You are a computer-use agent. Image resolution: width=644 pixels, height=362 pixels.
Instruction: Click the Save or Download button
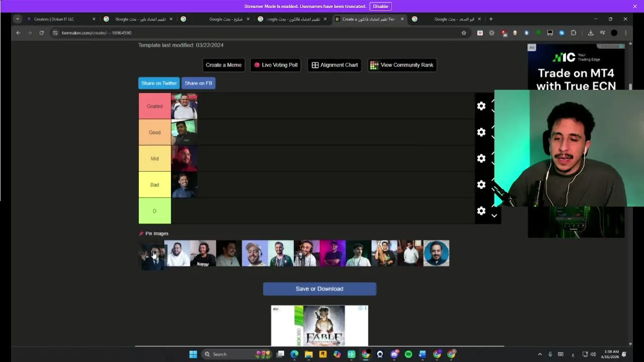pyautogui.click(x=319, y=289)
